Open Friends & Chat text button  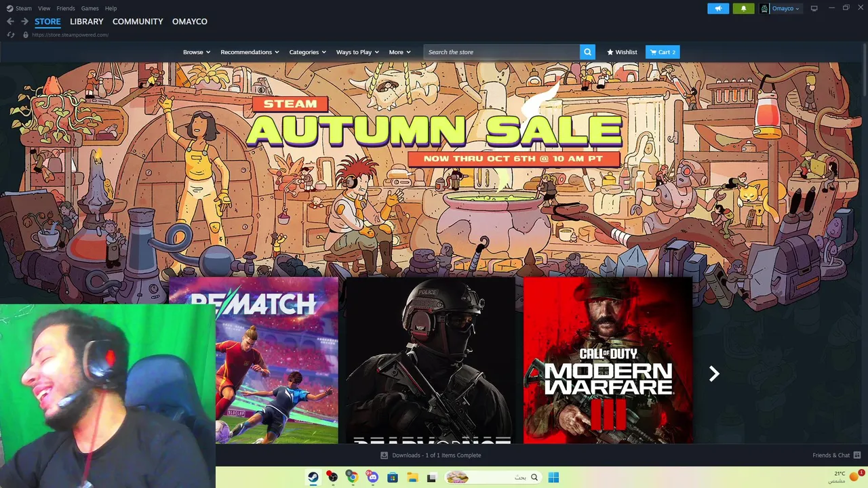[x=831, y=455]
